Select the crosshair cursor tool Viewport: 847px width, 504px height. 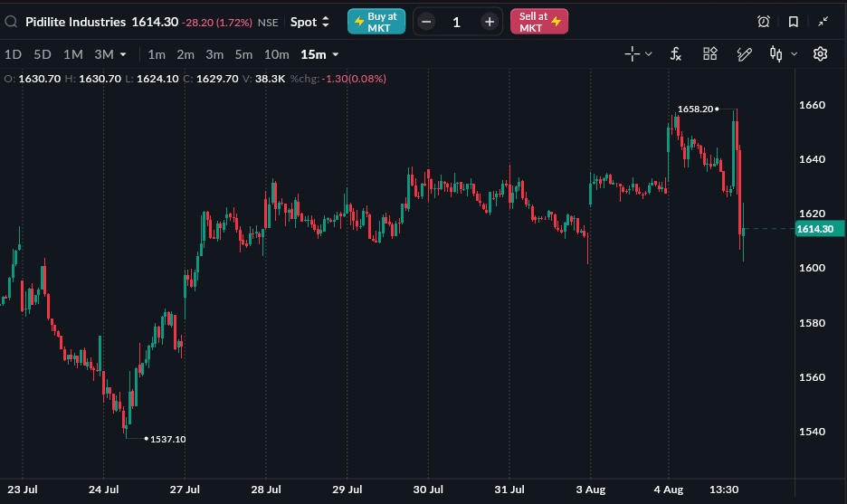pos(632,54)
